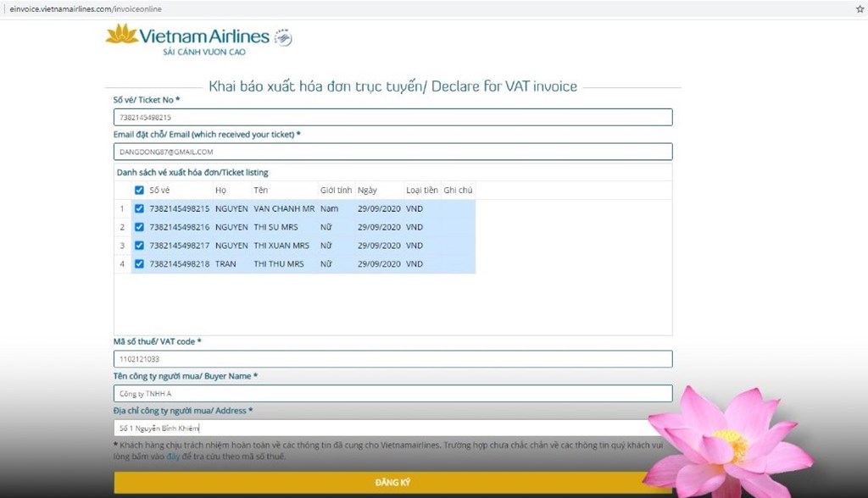Click the Số vé column header
Viewport: 868px width, 498px height.
[159, 190]
